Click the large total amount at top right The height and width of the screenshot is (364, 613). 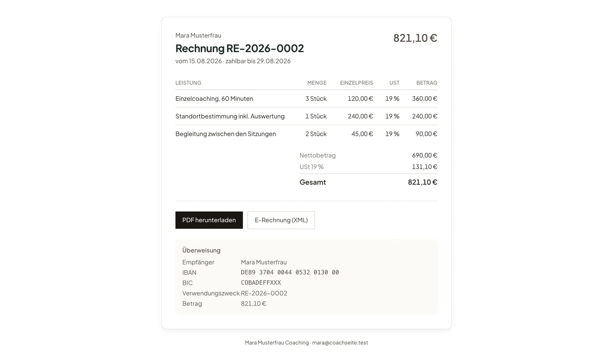[x=415, y=38]
